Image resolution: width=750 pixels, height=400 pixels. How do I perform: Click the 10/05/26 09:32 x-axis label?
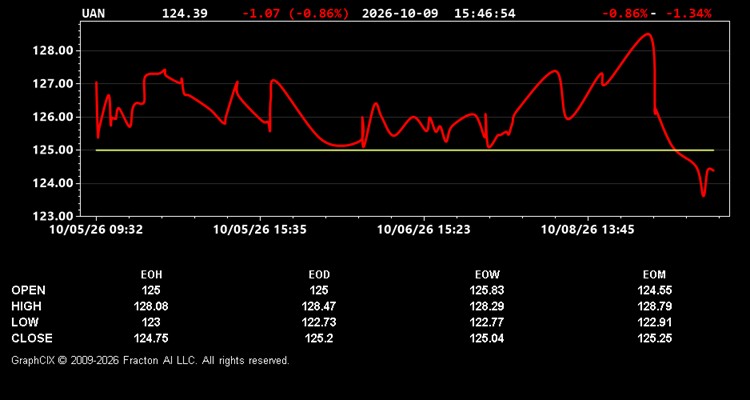[96, 230]
